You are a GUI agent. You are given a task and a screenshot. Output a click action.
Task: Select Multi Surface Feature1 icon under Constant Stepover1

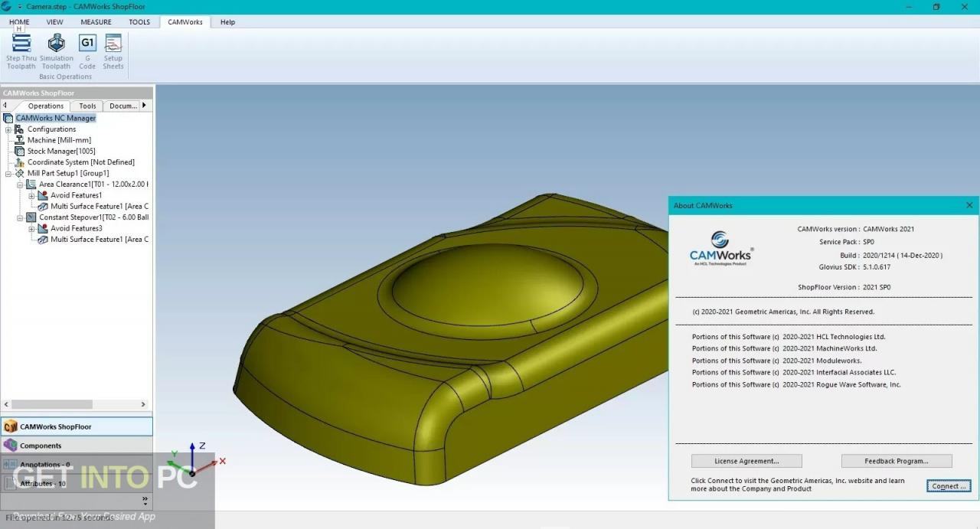click(43, 240)
